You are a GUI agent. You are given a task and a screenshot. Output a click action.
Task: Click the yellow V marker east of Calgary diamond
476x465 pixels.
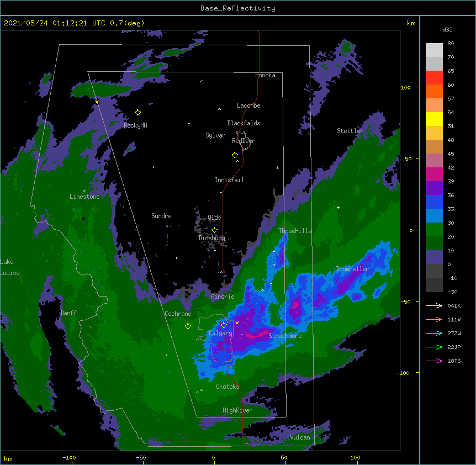(x=237, y=323)
